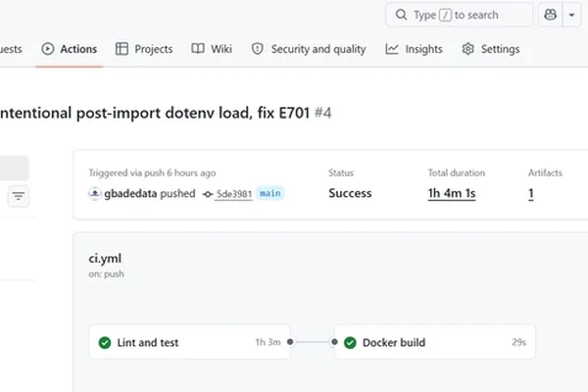
Task: Focus the Type / to search field
Action: point(459,15)
